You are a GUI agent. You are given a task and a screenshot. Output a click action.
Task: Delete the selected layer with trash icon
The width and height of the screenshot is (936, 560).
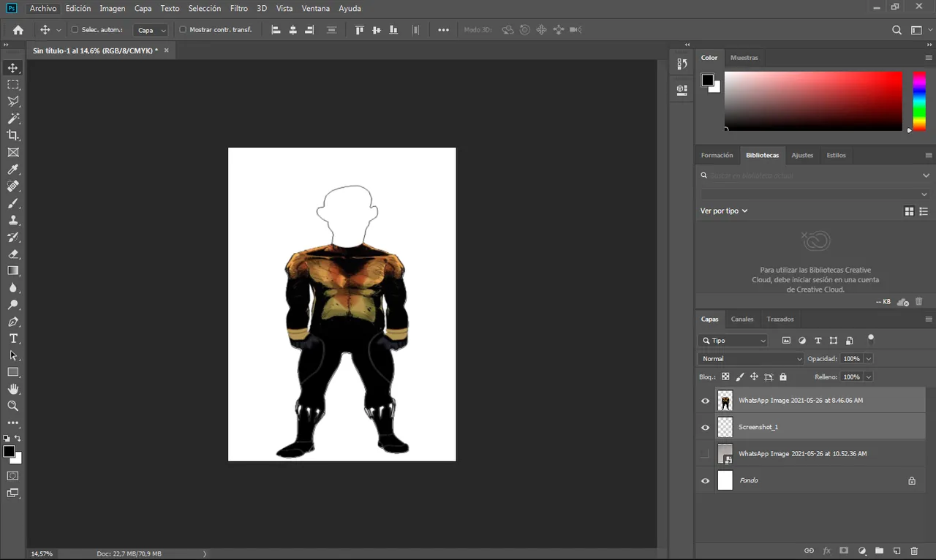tap(914, 550)
